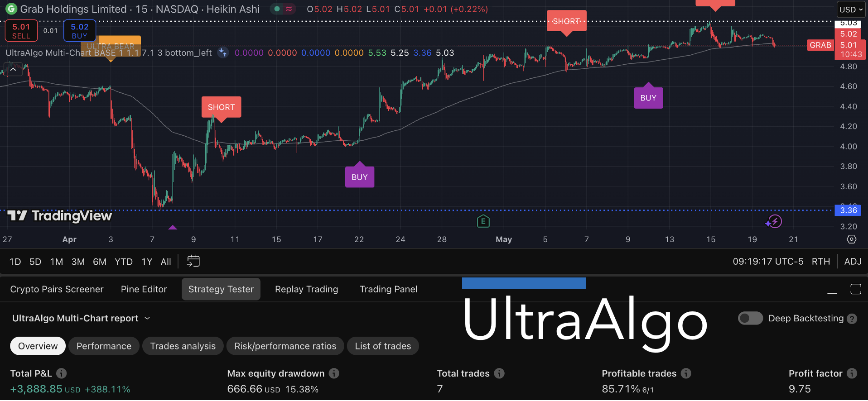Enable the Deep Backtesting switch

[x=750, y=318]
